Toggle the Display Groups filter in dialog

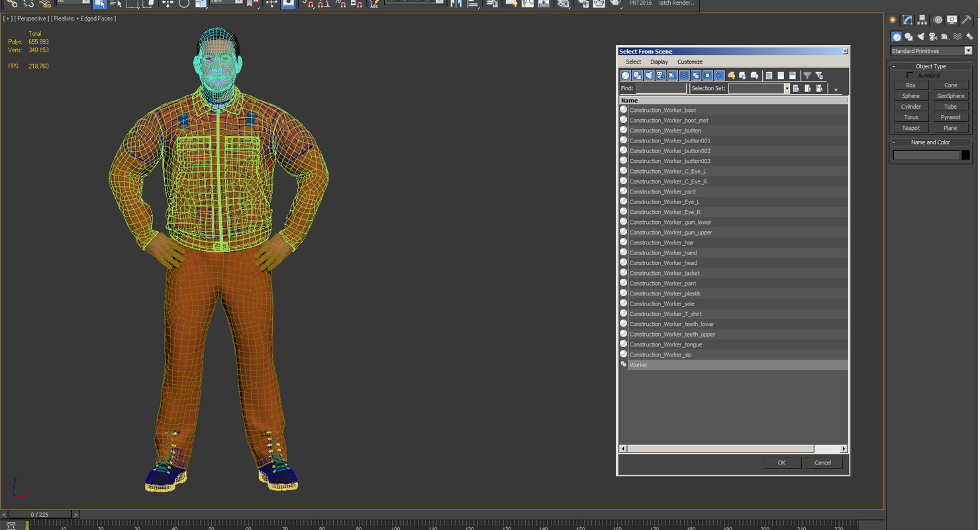(x=696, y=76)
